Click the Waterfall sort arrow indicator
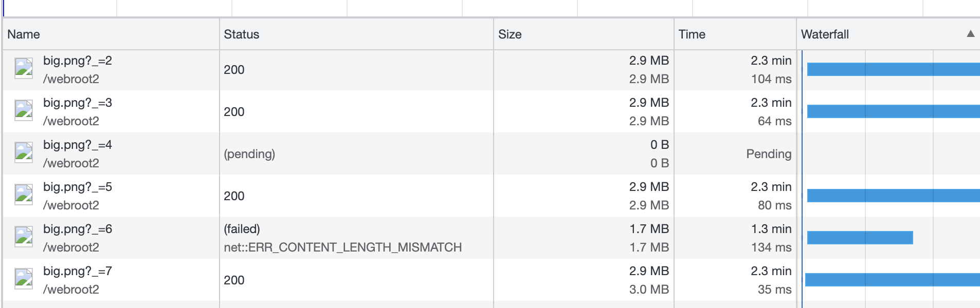 pyautogui.click(x=970, y=34)
